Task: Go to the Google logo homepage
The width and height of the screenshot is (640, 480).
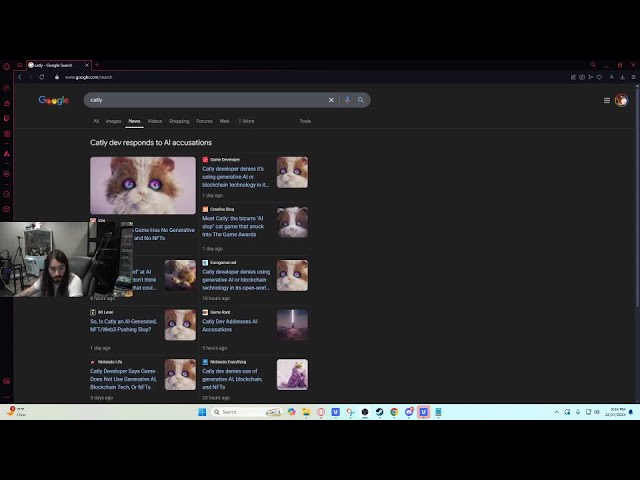Action: (x=53, y=100)
